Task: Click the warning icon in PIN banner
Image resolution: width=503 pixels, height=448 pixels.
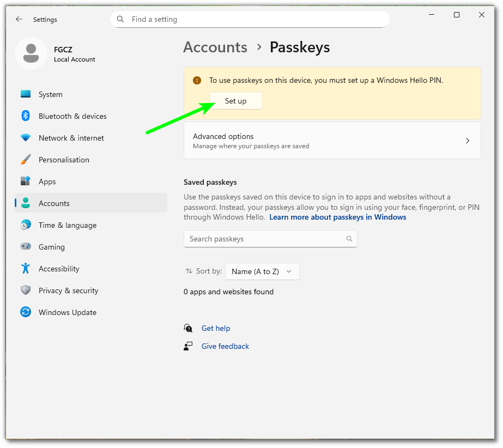Action: click(197, 80)
